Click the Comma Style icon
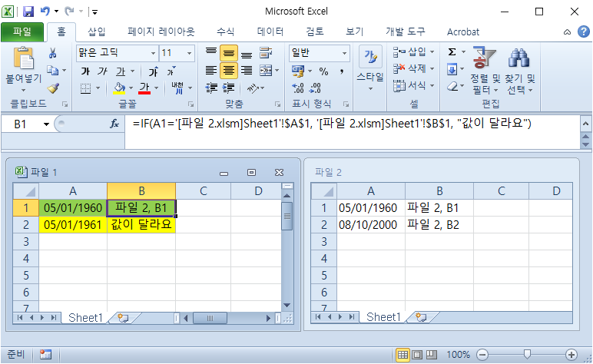The width and height of the screenshot is (593, 364). [342, 71]
